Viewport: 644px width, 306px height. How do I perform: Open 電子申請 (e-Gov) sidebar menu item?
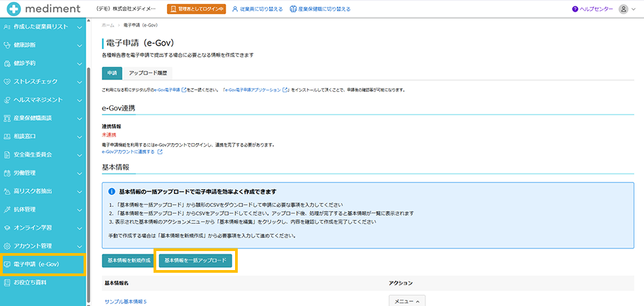tap(43, 264)
